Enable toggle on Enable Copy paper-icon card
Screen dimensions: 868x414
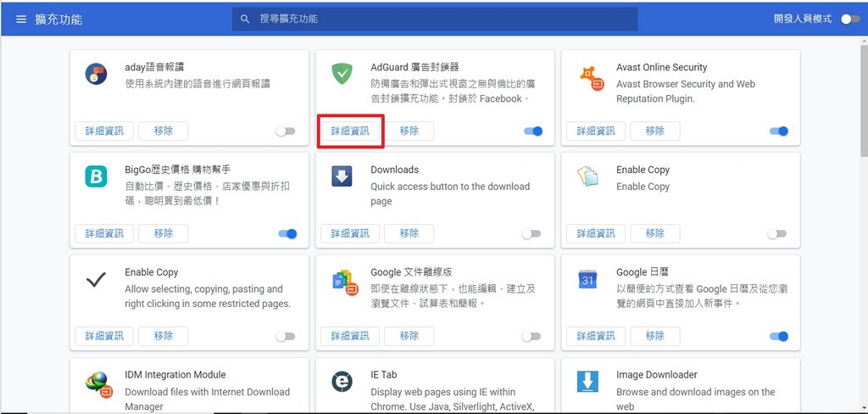(776, 234)
